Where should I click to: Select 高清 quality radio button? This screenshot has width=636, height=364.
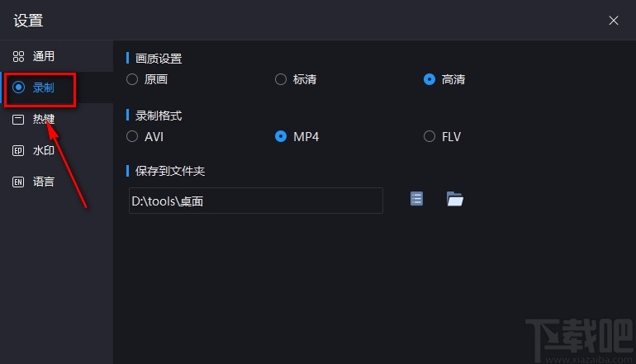[x=430, y=80]
